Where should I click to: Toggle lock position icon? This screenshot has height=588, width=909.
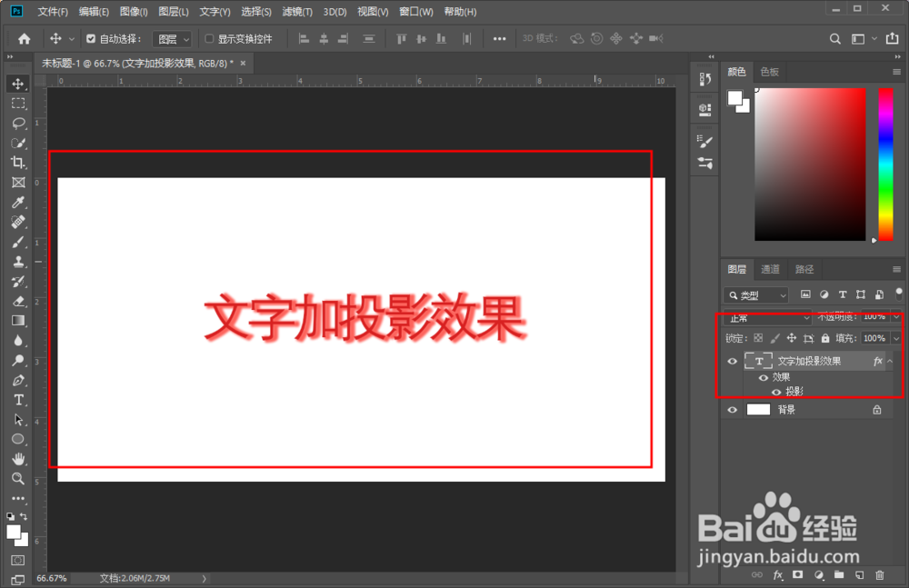[792, 338]
